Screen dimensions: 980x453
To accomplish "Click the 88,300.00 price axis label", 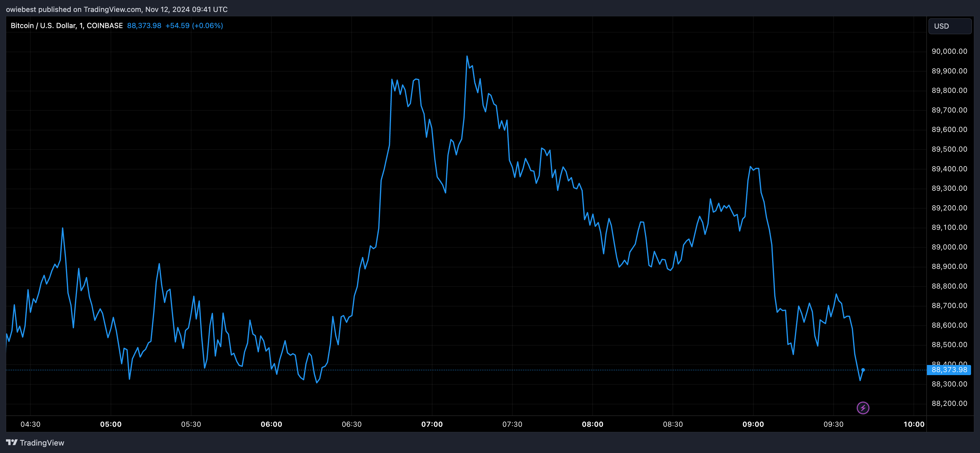I will (949, 384).
